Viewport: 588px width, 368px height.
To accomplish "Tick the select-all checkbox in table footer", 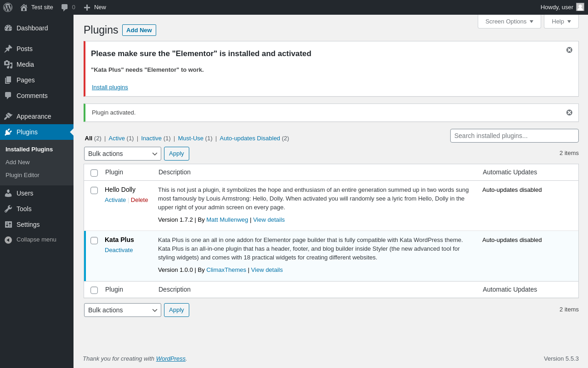I will point(94,290).
